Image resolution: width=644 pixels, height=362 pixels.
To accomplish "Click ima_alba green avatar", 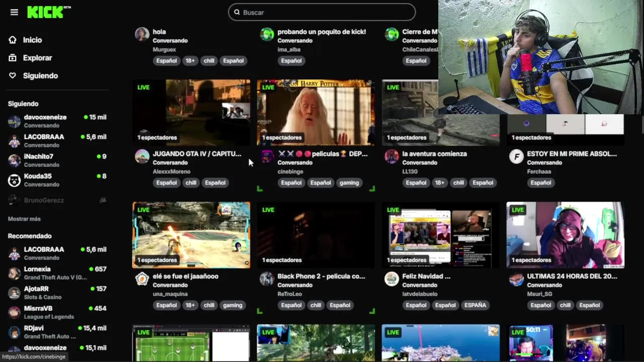I will point(267,34).
